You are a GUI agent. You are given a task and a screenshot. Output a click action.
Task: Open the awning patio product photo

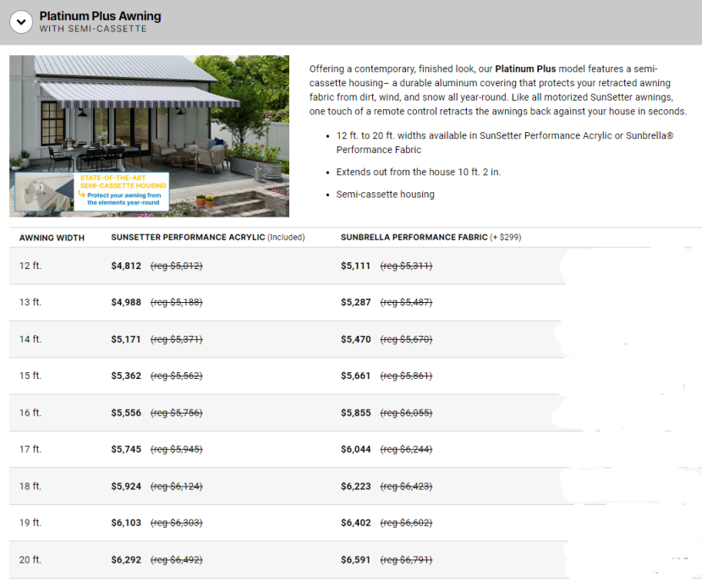point(149,118)
